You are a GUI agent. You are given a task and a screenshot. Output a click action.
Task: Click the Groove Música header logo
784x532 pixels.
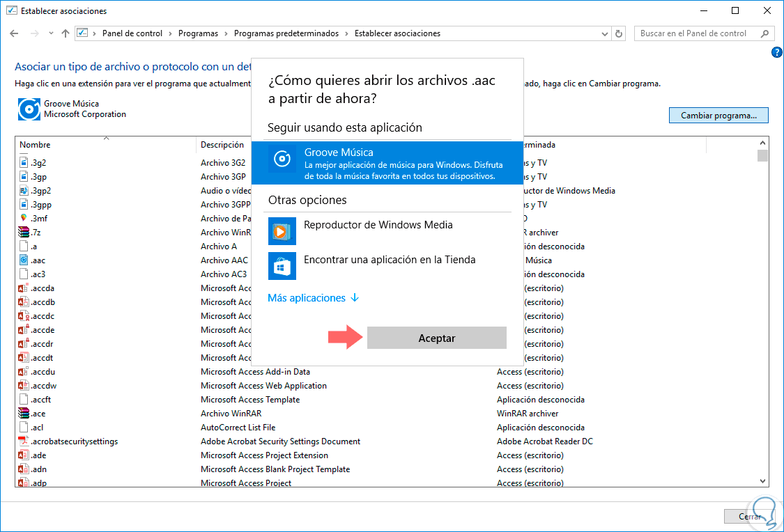(29, 109)
